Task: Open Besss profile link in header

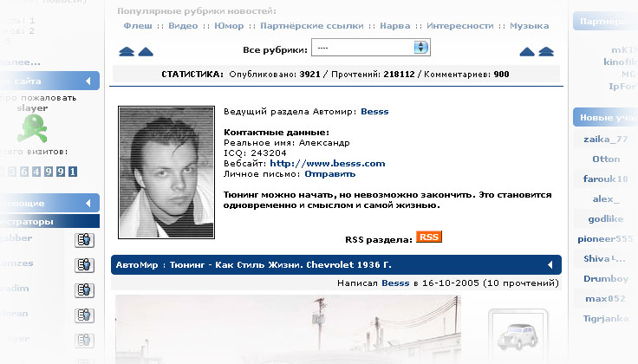Action: pos(374,112)
